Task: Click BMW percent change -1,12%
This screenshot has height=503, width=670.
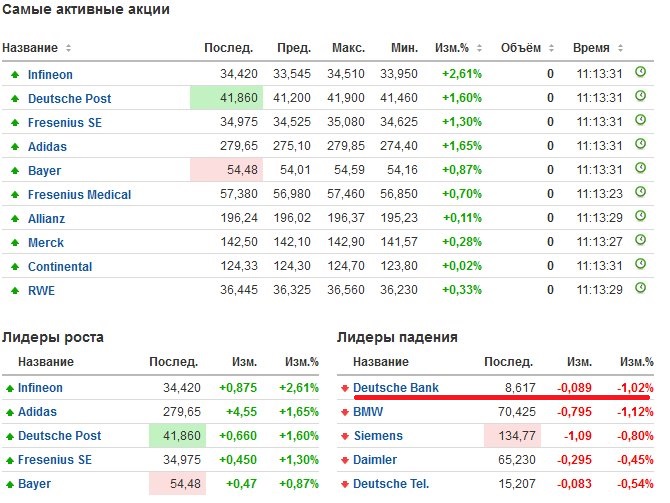Action: pyautogui.click(x=635, y=412)
